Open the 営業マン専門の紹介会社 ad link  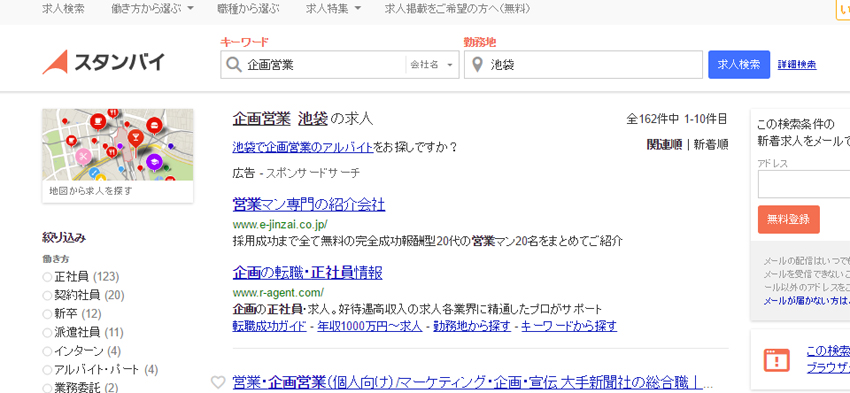coord(309,205)
